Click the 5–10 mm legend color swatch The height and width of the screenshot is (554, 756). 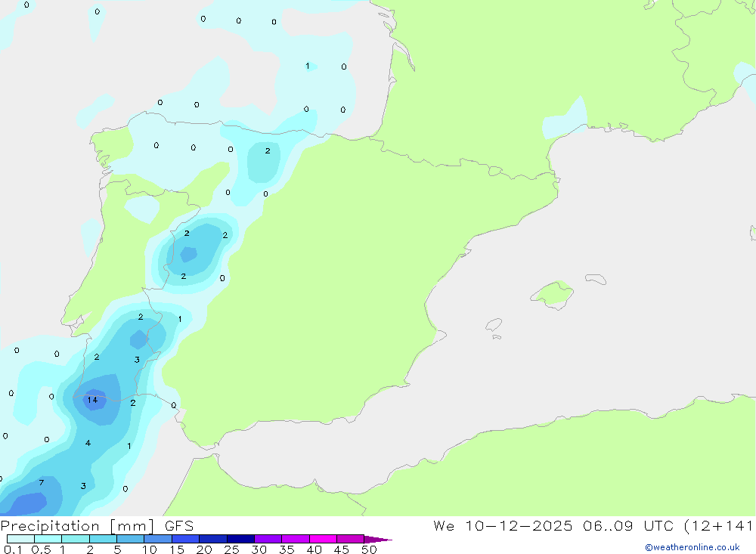point(131,539)
